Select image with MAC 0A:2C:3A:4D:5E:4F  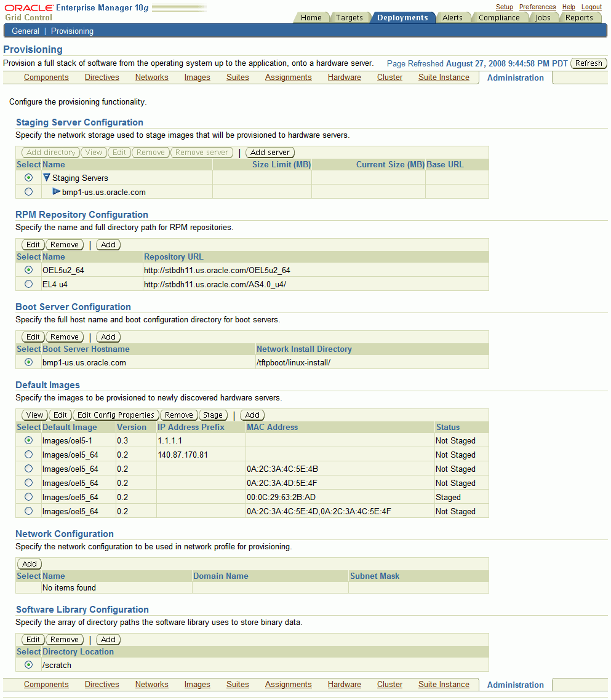[28, 483]
